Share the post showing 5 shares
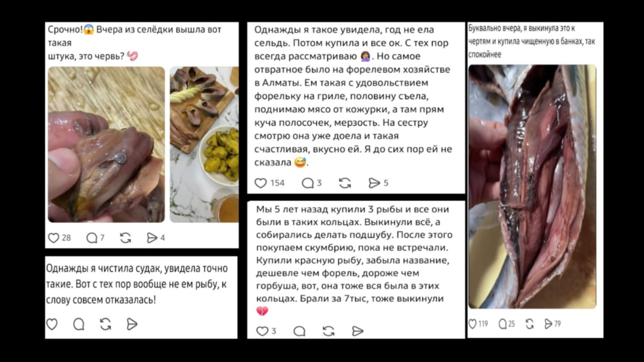644x362 pixels. click(374, 183)
